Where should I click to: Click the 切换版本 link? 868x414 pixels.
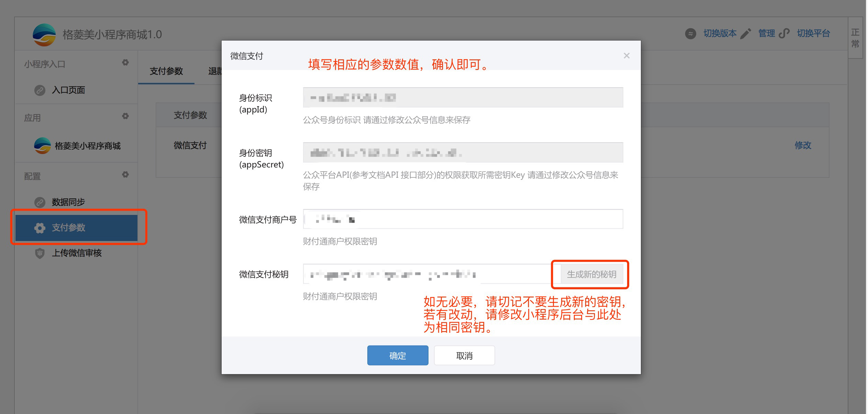[720, 33]
